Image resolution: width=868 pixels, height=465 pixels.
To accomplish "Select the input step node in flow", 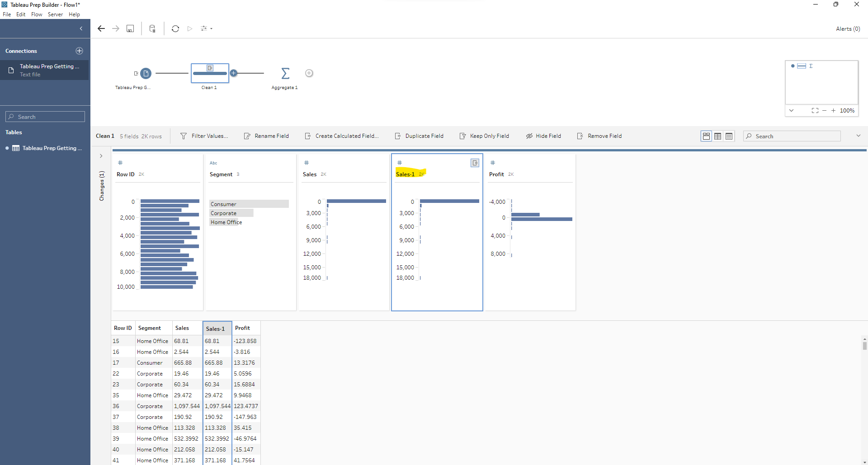I will [x=146, y=73].
